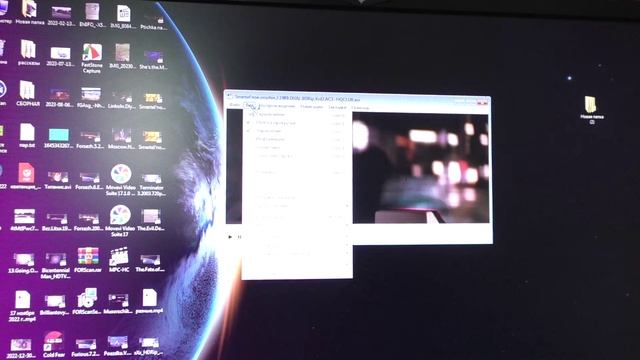Select the FastStone Capture shortcut
This screenshot has height=360, width=640.
92,58
